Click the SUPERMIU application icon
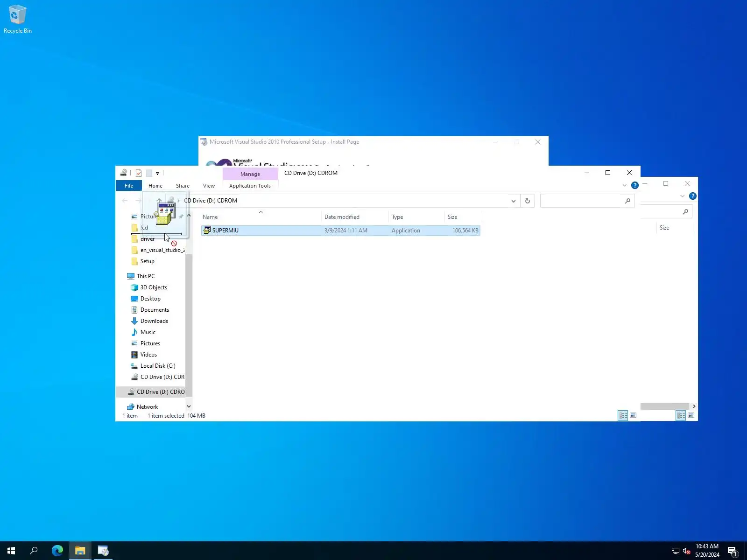 (x=207, y=231)
